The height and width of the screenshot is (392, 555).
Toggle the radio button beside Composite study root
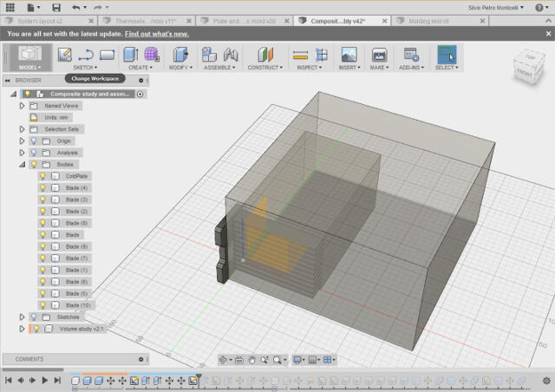[140, 94]
